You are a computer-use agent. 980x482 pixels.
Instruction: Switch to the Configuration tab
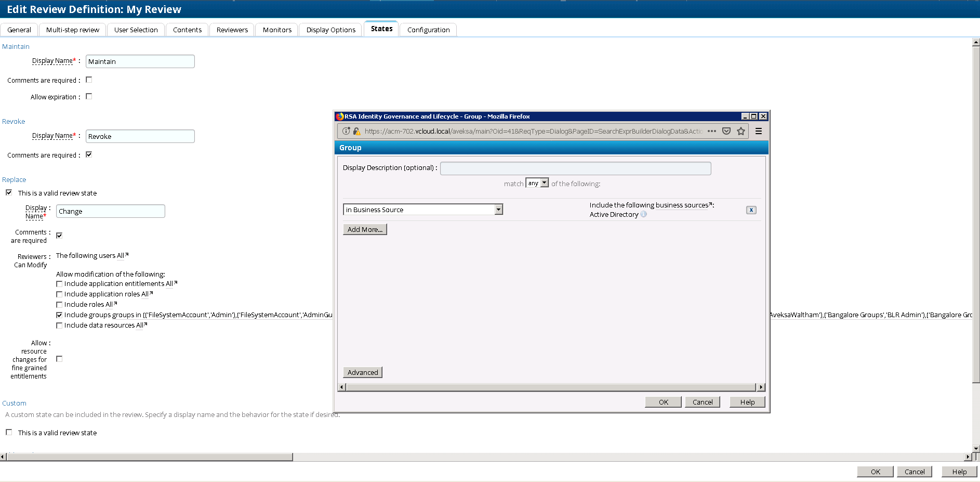pyautogui.click(x=428, y=30)
